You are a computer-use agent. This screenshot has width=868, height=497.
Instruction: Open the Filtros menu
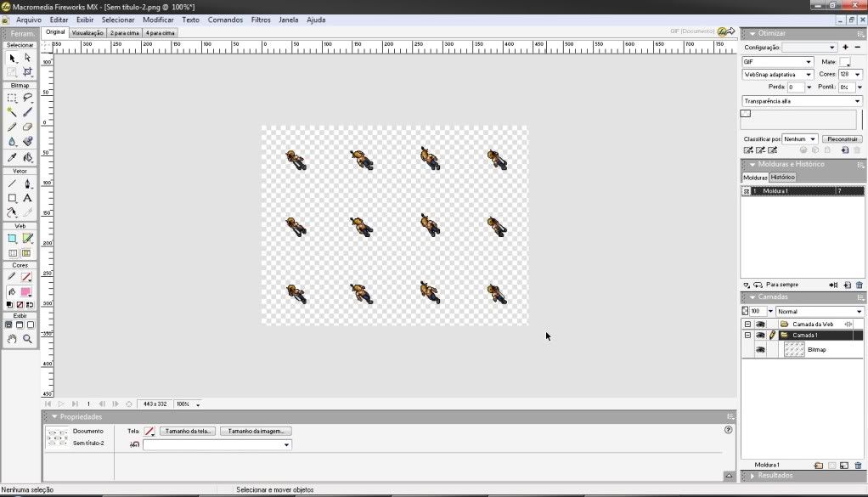click(x=261, y=20)
